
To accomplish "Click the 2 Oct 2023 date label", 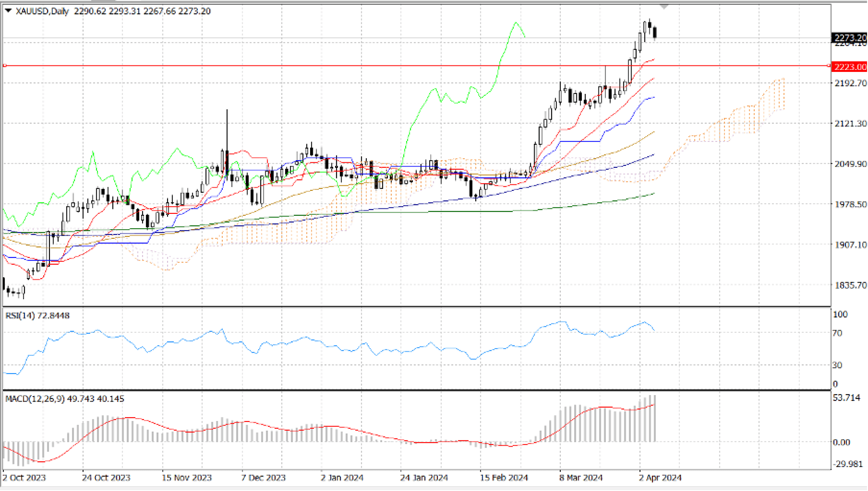I will pos(24,478).
